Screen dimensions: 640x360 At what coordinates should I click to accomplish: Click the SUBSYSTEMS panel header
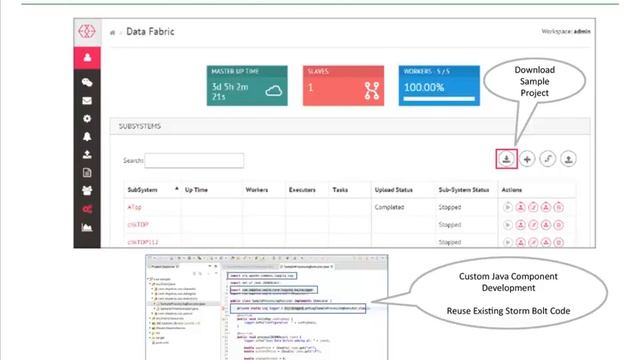pyautogui.click(x=350, y=127)
